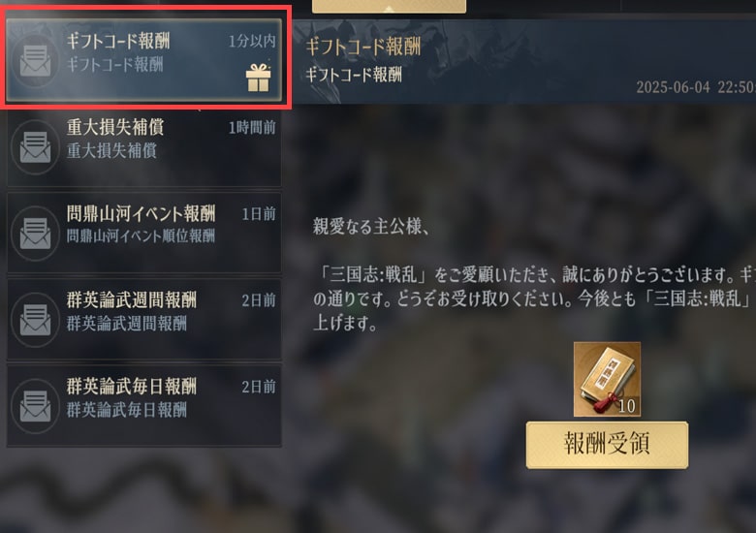Click the gold tab button at the top
The width and height of the screenshot is (756, 533).
pos(389,6)
